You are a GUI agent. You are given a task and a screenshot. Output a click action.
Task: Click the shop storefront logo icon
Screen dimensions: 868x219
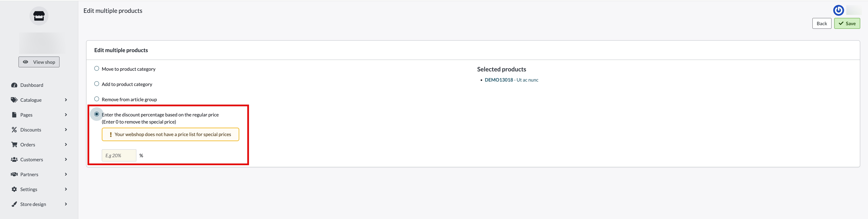(x=39, y=16)
